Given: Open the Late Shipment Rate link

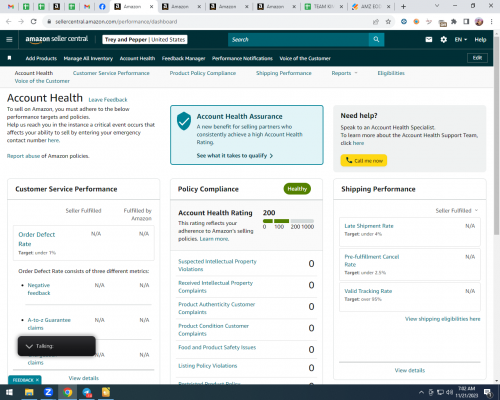Looking at the screenshot, I should [x=369, y=226].
